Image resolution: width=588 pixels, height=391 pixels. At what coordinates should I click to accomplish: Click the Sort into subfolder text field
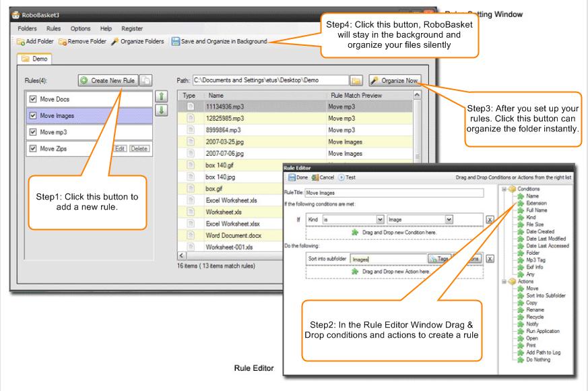(389, 259)
